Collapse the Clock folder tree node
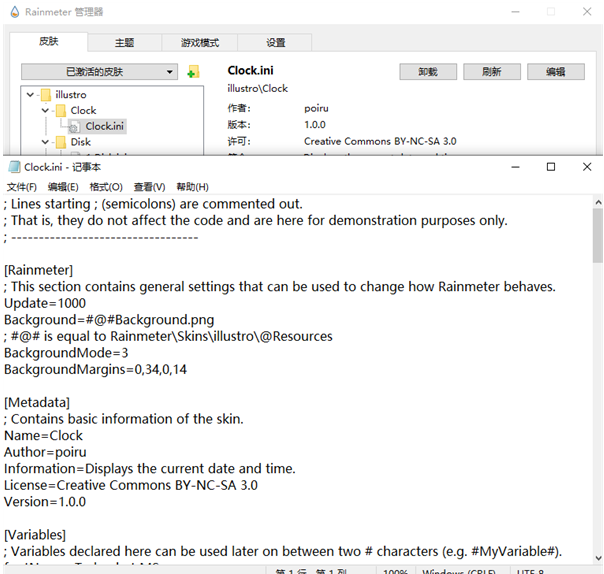The image size is (604, 574). [45, 111]
